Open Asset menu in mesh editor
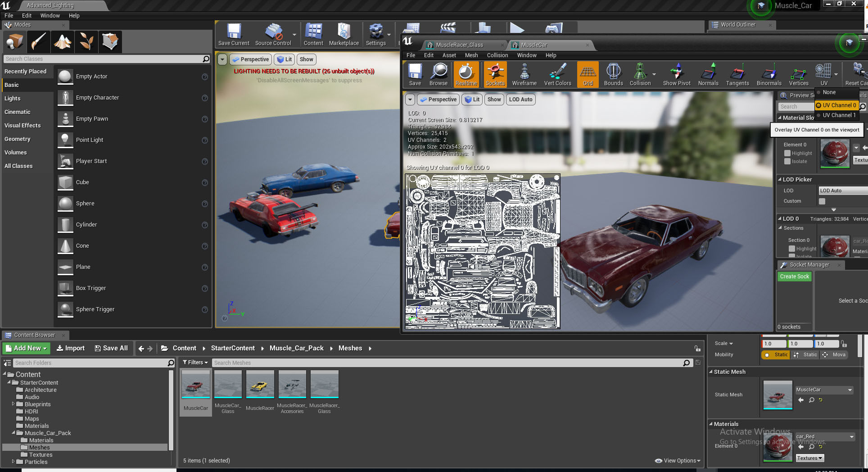The width and height of the screenshot is (868, 472). [449, 55]
